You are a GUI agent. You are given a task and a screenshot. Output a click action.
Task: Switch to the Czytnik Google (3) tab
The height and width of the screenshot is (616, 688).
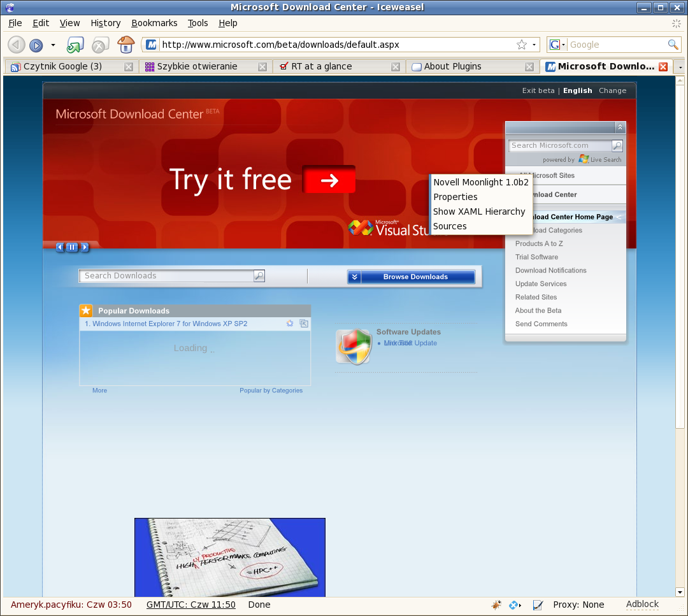tap(71, 66)
